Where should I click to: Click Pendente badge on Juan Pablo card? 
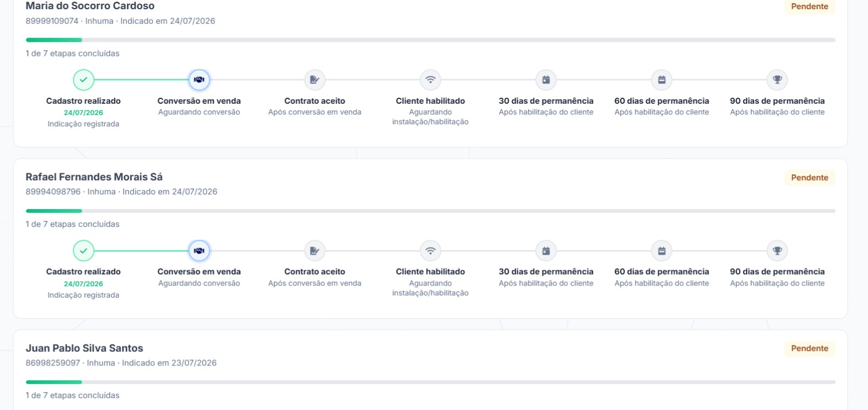(x=809, y=349)
